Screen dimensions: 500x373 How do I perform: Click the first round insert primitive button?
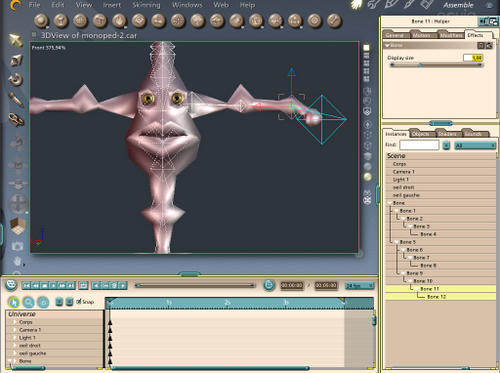pos(41,21)
